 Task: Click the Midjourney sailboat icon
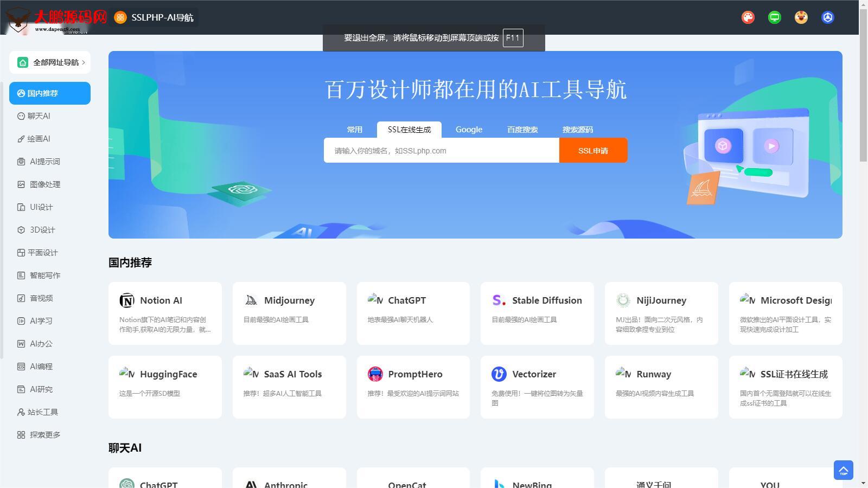[x=251, y=300]
